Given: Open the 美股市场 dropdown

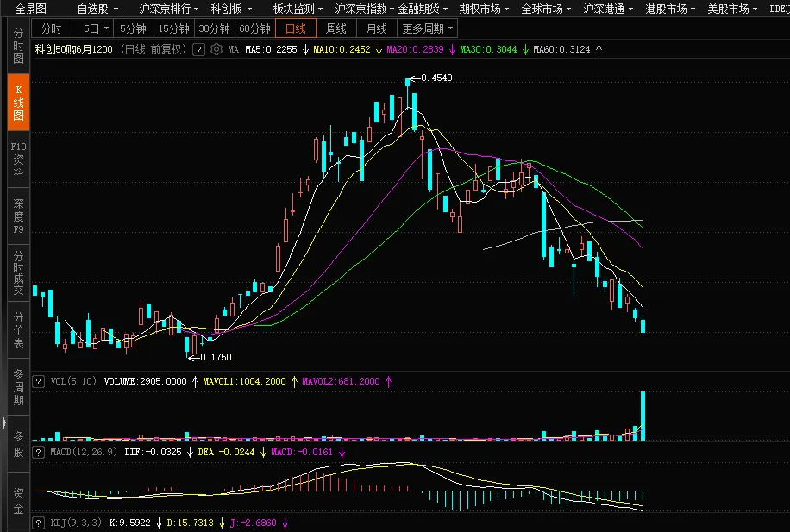Looking at the screenshot, I should [732, 9].
